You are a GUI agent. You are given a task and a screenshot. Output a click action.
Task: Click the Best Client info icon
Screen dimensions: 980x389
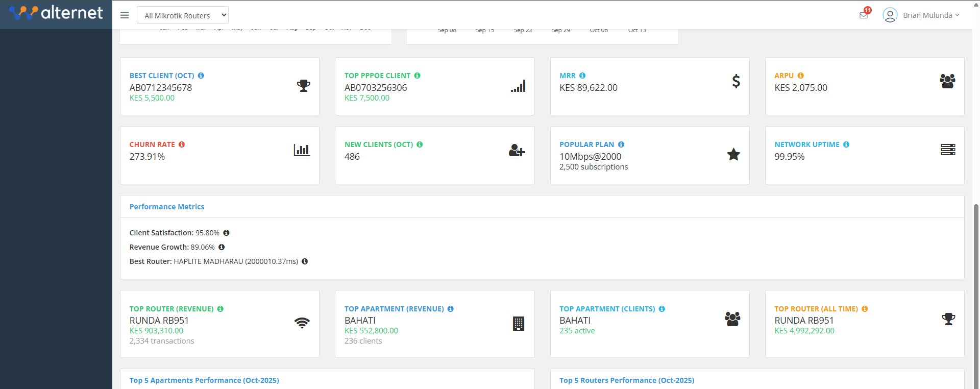point(201,76)
